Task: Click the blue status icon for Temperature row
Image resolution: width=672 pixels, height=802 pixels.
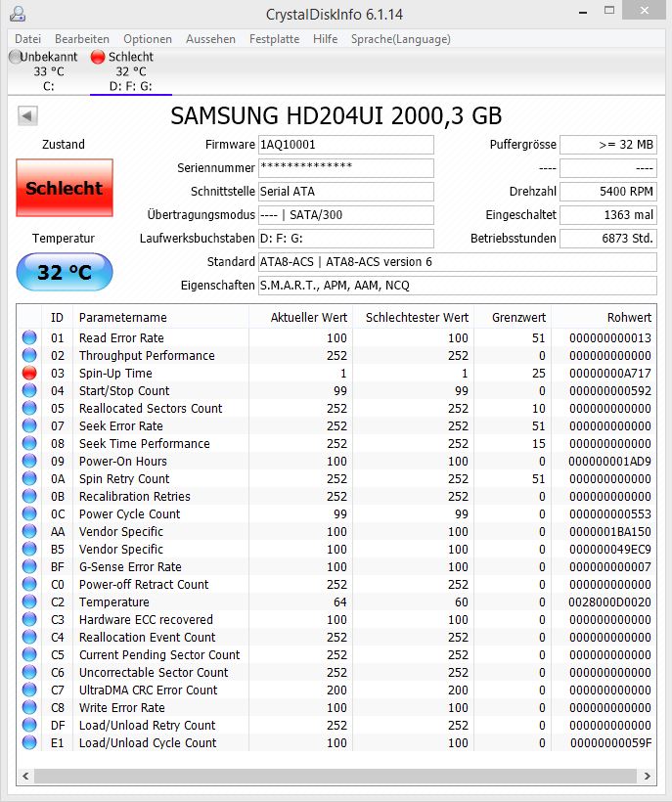Action: 29,602
